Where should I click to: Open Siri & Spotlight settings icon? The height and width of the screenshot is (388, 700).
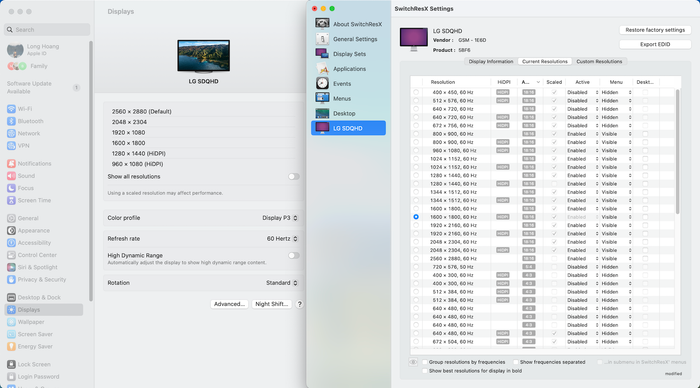[11, 267]
